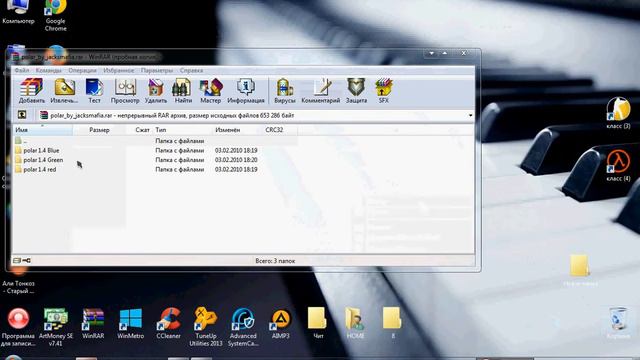Open Advanced SystemCare desktop shortcut

coord(243,327)
